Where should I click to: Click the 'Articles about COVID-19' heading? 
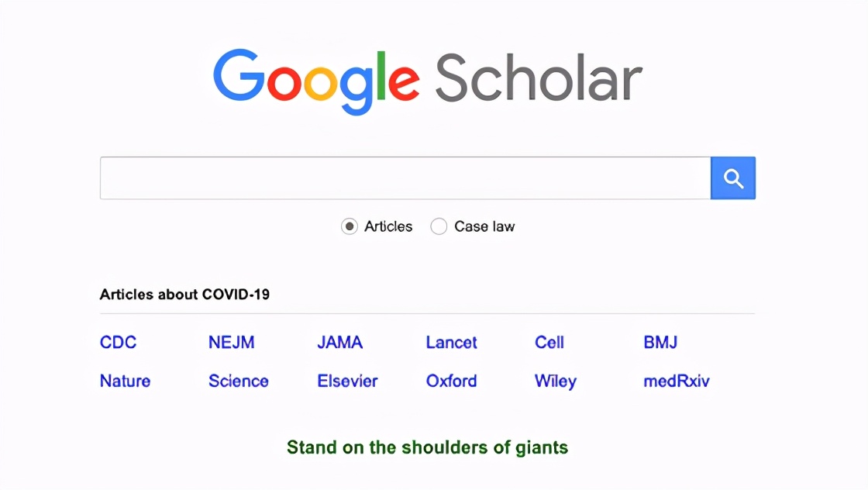[184, 295]
